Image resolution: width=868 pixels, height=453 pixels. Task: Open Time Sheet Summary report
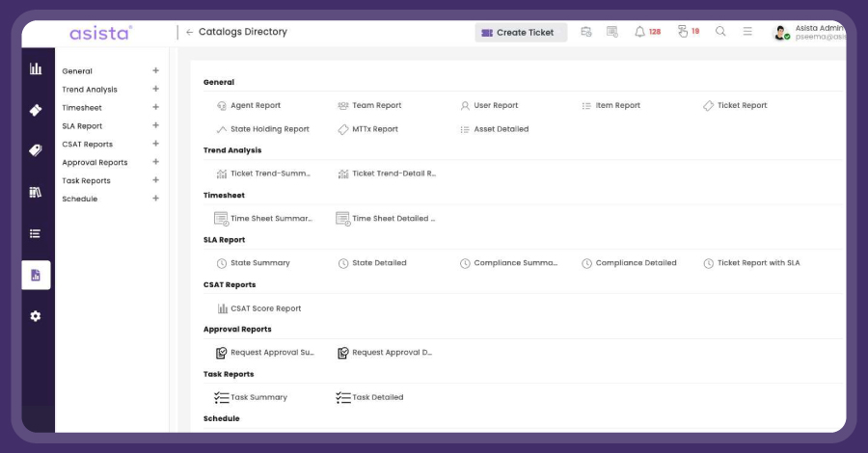pyautogui.click(x=263, y=219)
